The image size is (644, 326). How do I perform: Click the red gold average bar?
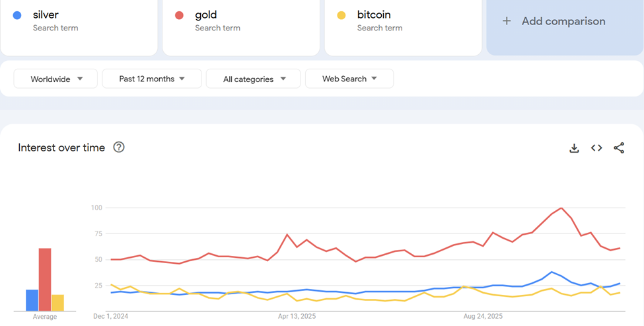click(x=45, y=279)
